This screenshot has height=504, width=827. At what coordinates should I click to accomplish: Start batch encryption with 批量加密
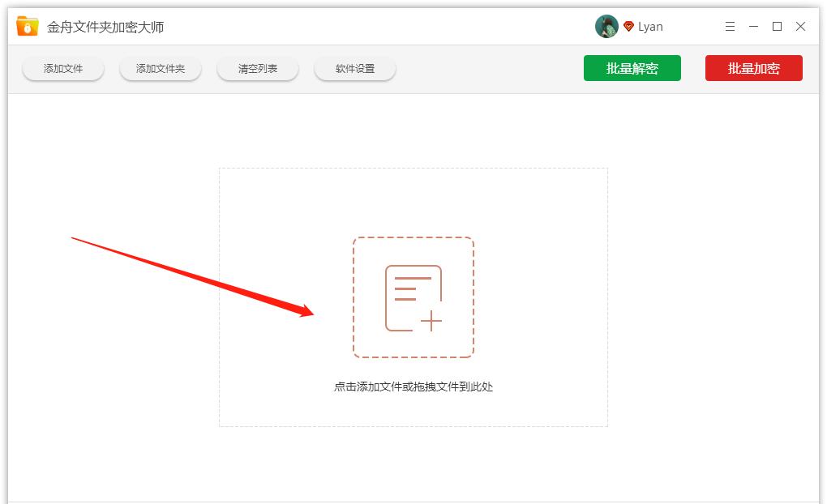753,68
